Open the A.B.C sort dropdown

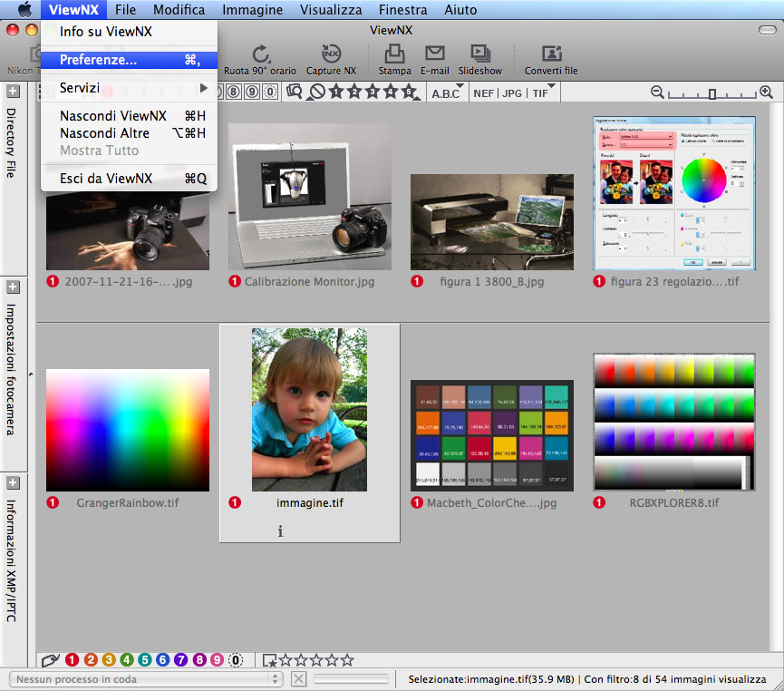[x=447, y=92]
